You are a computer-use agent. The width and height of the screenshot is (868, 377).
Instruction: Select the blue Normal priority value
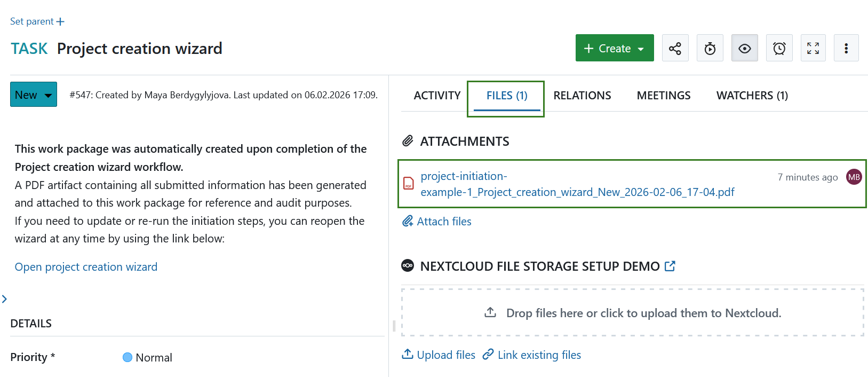pos(148,358)
